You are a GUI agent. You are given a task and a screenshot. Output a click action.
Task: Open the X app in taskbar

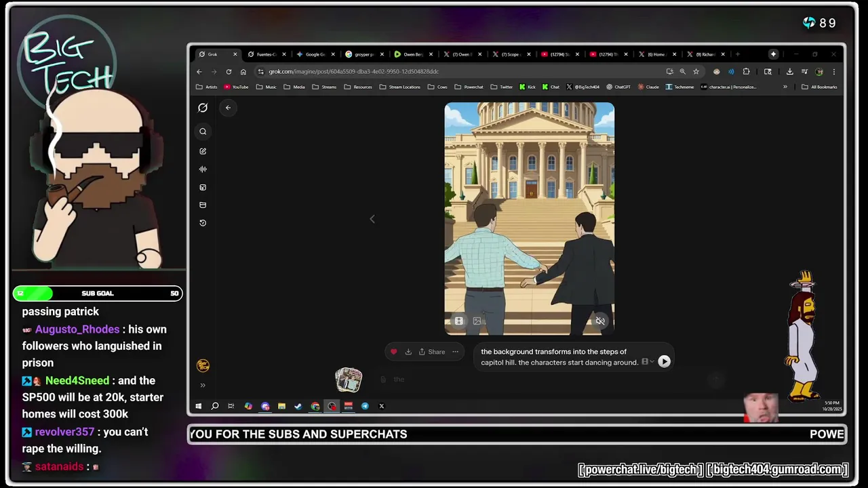382,406
